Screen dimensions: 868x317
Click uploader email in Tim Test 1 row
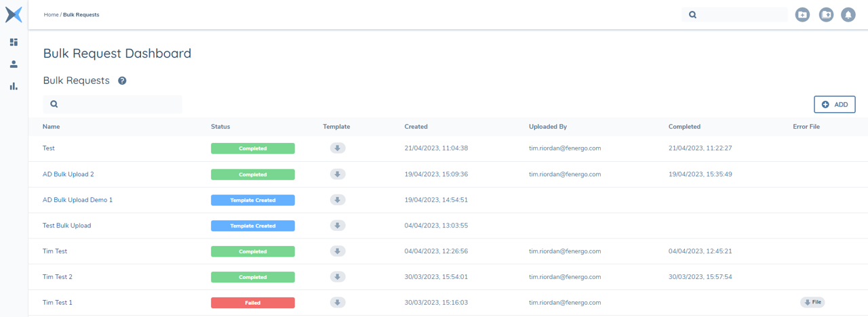pyautogui.click(x=565, y=303)
